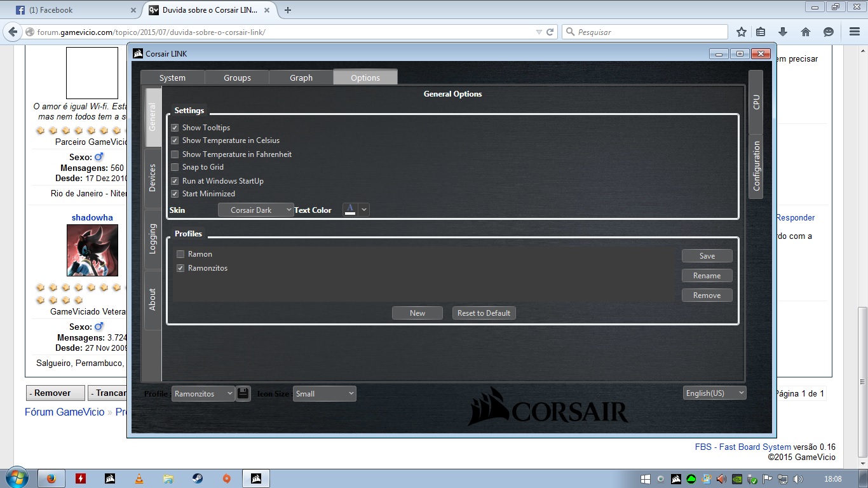
Task: Click Windows 10 upgrade tray icon
Action: tap(645, 479)
